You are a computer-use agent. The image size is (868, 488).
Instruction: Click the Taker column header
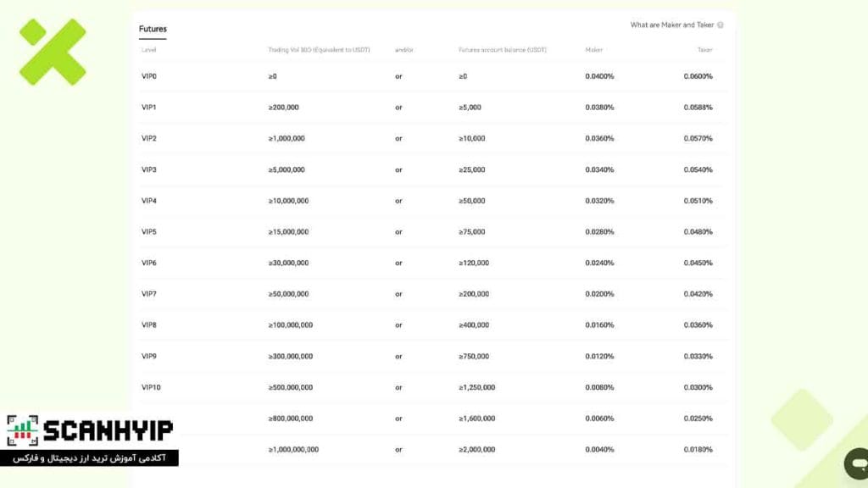pyautogui.click(x=704, y=50)
